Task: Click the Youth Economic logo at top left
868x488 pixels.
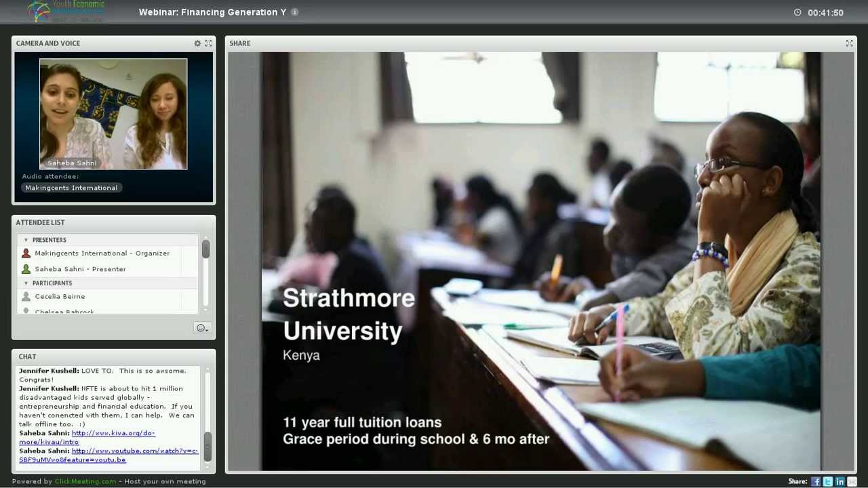Action: (66, 12)
